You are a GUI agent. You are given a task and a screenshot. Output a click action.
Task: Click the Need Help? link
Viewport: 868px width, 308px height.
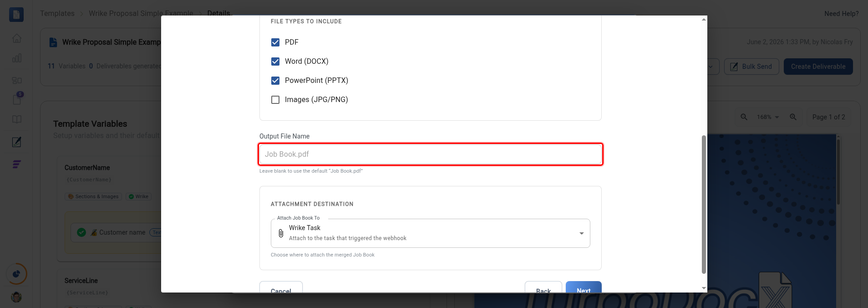[x=841, y=14]
